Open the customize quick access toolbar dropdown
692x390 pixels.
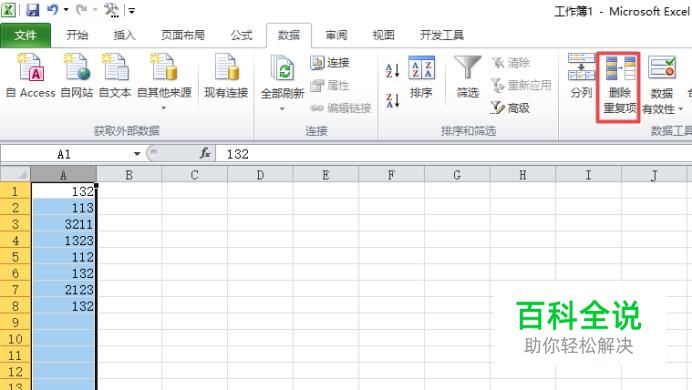[x=131, y=10]
